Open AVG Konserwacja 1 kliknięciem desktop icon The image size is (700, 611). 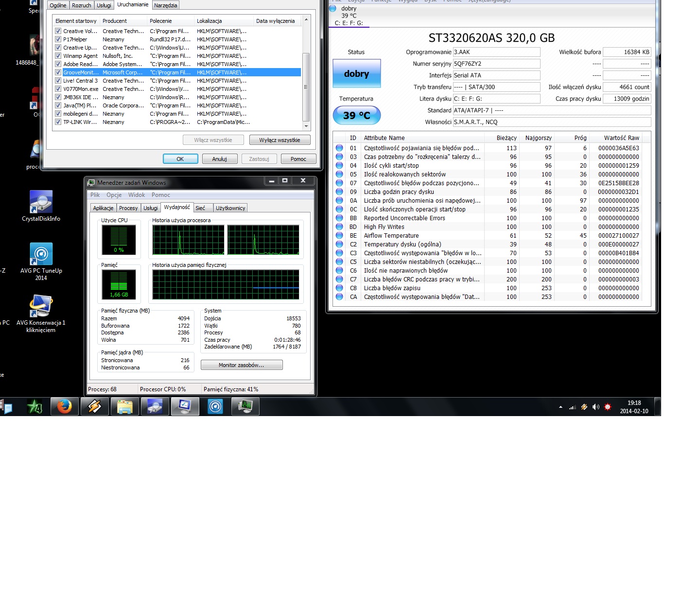(x=41, y=314)
